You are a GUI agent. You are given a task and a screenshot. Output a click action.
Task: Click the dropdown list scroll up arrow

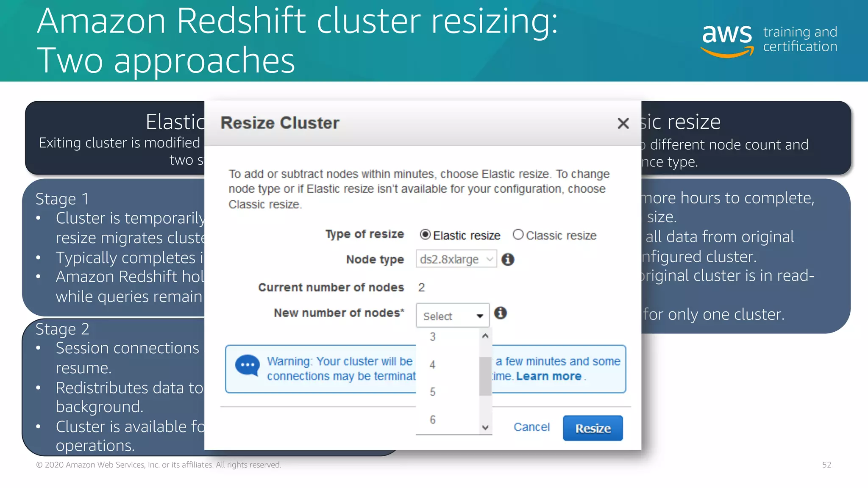tap(486, 336)
